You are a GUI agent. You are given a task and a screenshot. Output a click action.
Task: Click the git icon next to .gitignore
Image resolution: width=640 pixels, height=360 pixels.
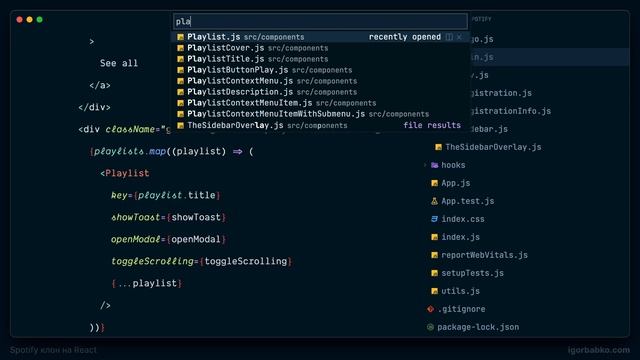[430, 309]
